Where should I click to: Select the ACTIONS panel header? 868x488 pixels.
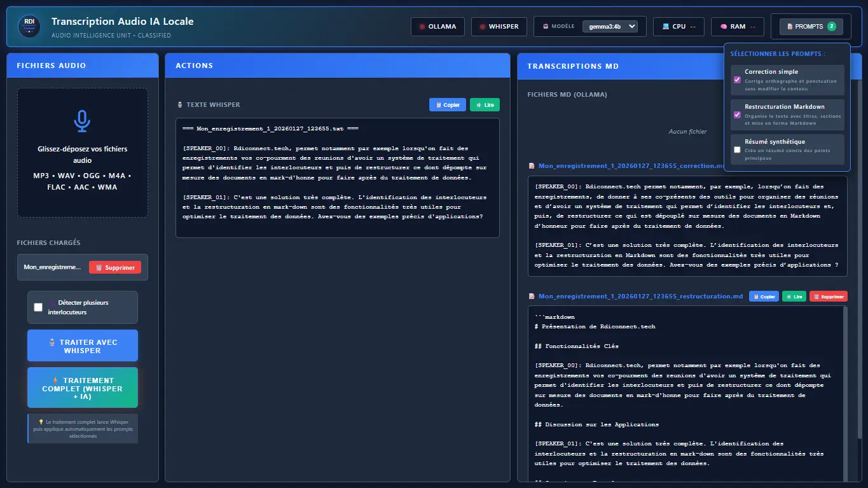pyautogui.click(x=194, y=66)
